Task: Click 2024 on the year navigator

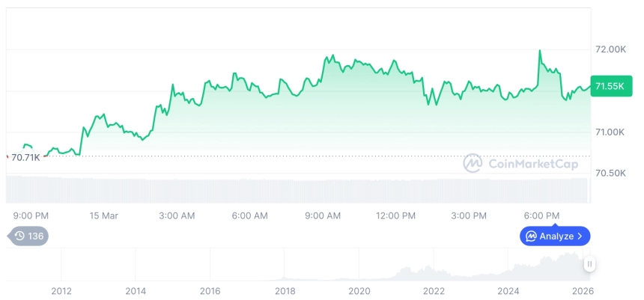Action: pyautogui.click(x=508, y=291)
